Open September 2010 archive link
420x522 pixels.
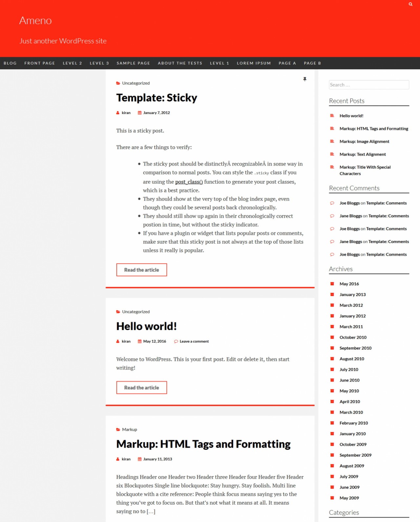tap(355, 348)
